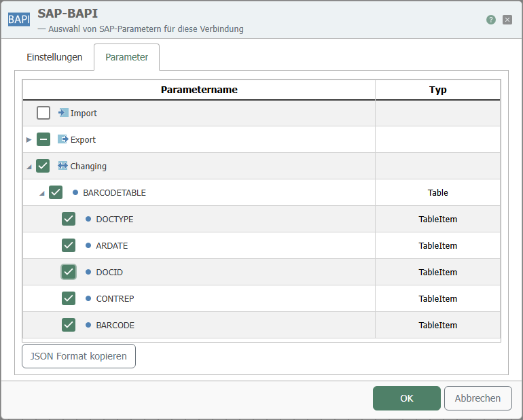Expand the Export node arrow

click(29, 139)
